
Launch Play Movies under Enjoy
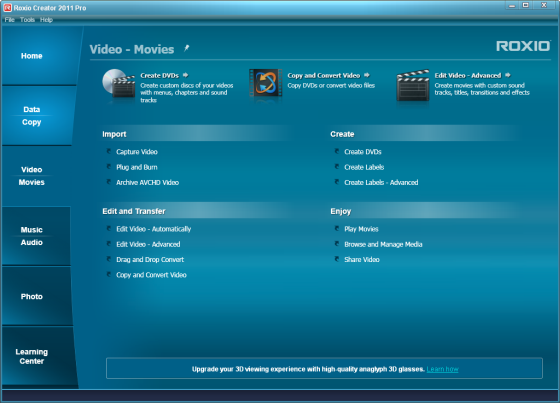click(x=361, y=229)
